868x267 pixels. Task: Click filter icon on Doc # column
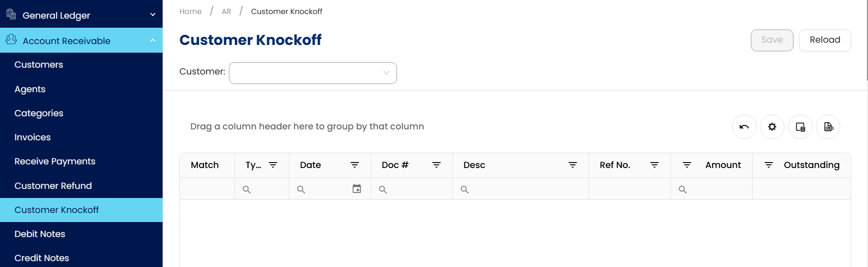[436, 165]
